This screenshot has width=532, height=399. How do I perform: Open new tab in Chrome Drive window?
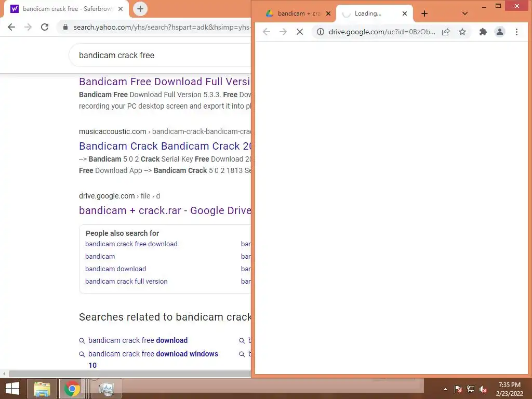(424, 14)
